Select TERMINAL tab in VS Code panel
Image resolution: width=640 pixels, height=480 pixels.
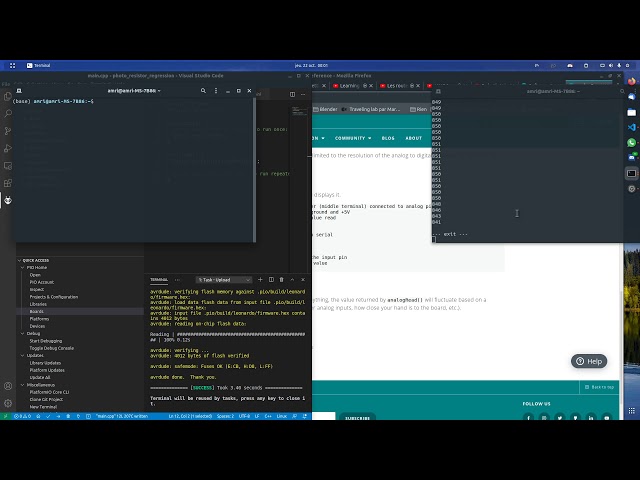coord(159,280)
